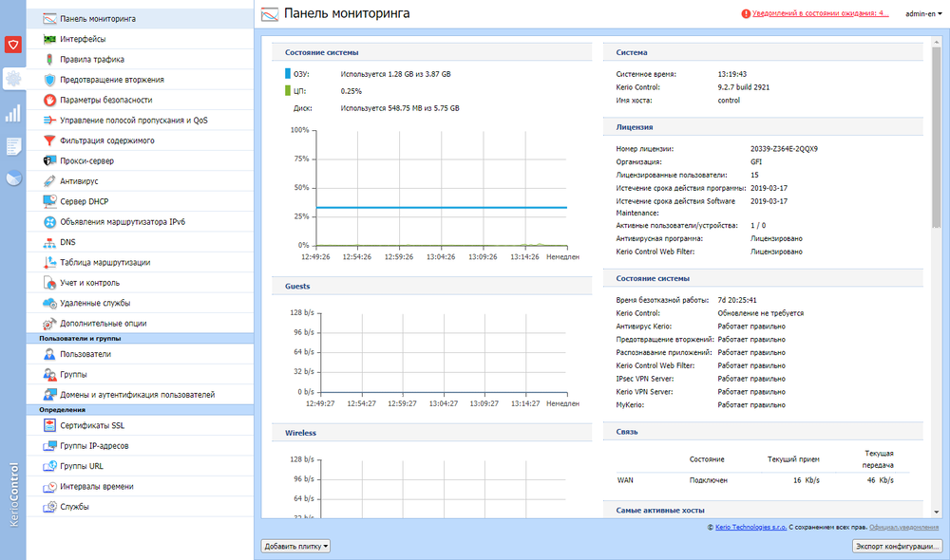This screenshot has width=950, height=560.
Task: Click the Управление полосой пропускания и QoS icon
Action: [49, 121]
